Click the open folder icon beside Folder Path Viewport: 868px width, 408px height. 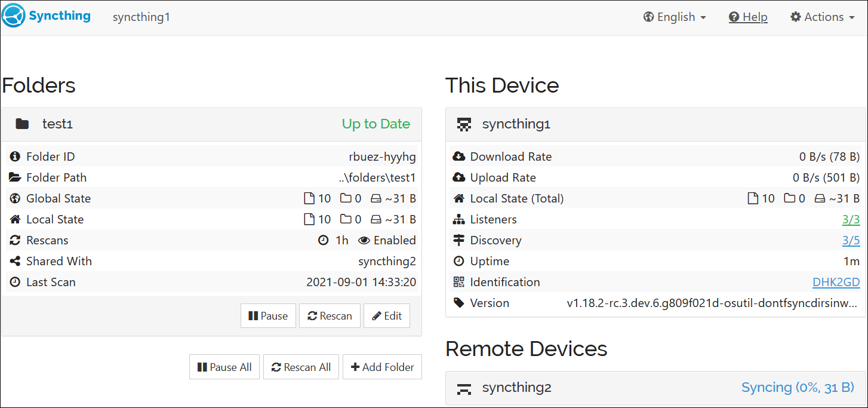(15, 177)
